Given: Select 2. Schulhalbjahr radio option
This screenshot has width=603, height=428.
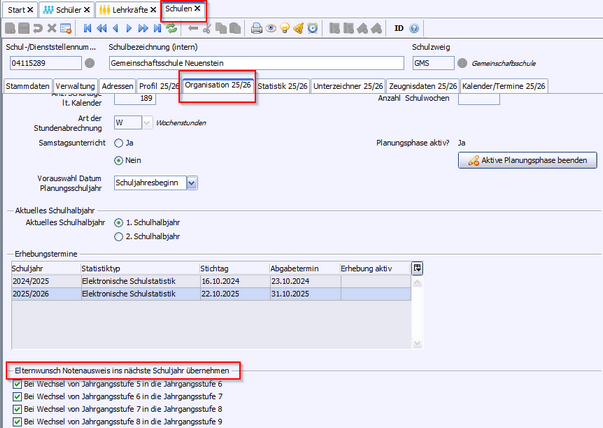Looking at the screenshot, I should [119, 236].
